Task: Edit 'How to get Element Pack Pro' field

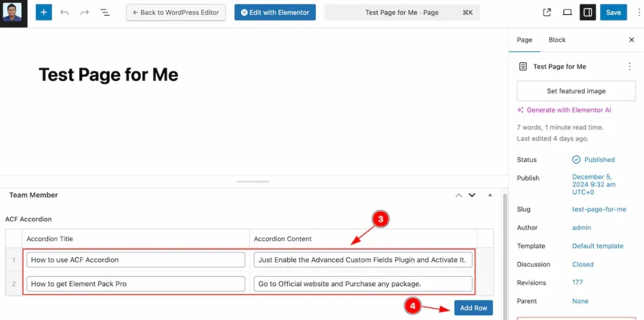Action: coord(136,284)
